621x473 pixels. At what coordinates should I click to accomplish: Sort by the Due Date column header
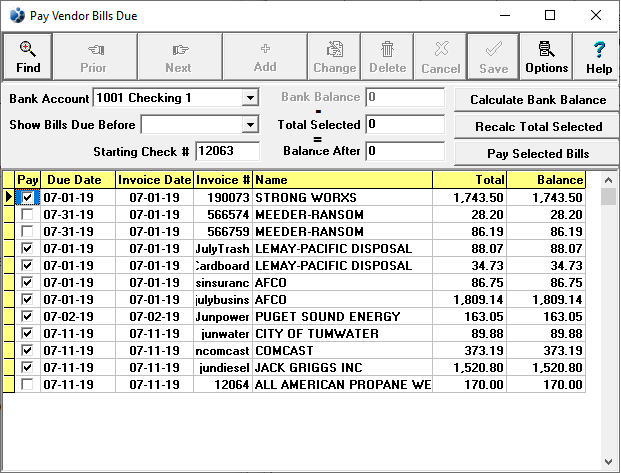click(x=75, y=180)
